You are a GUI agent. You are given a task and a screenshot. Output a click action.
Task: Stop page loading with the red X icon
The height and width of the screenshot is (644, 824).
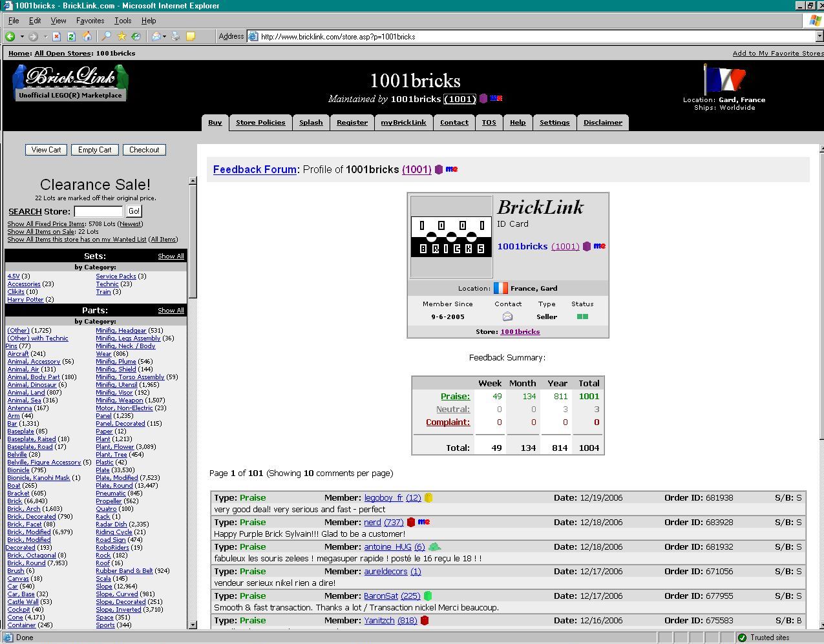click(x=57, y=37)
